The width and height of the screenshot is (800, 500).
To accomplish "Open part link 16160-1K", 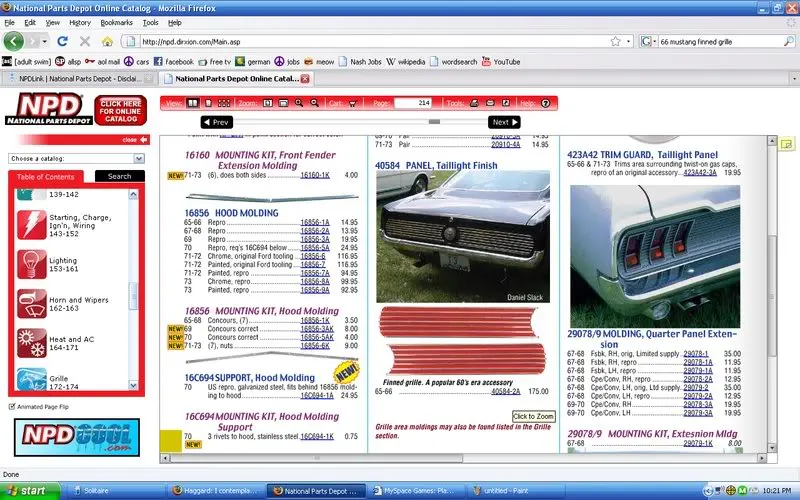I will point(315,175).
